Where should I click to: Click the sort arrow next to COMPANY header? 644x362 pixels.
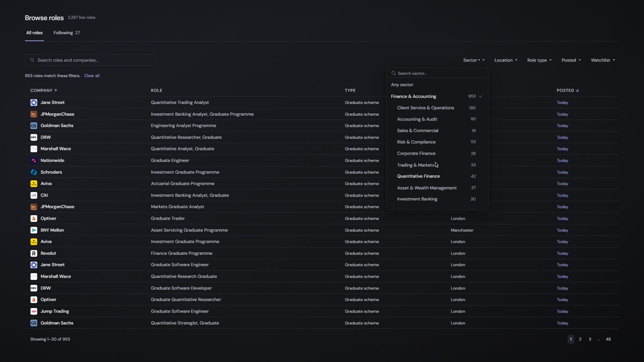tap(56, 90)
